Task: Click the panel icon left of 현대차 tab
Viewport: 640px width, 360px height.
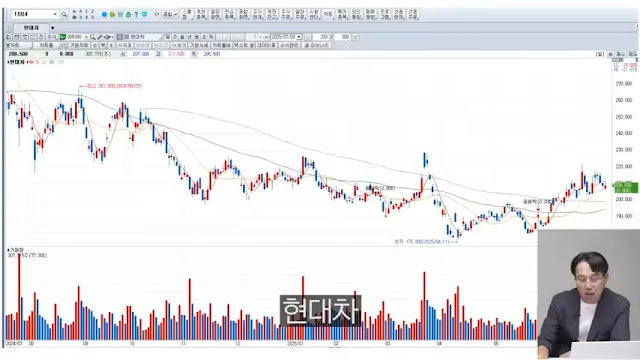Action: pyautogui.click(x=9, y=28)
